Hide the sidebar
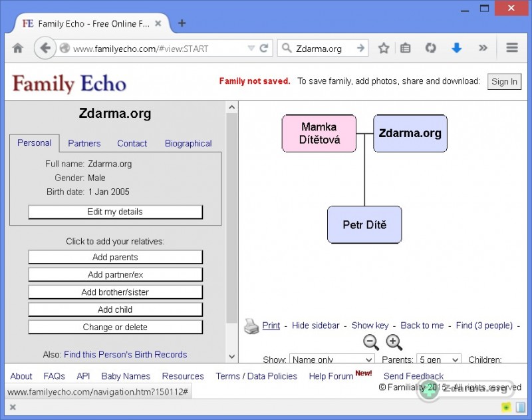Screen dimensions: 532x420 pos(315,325)
